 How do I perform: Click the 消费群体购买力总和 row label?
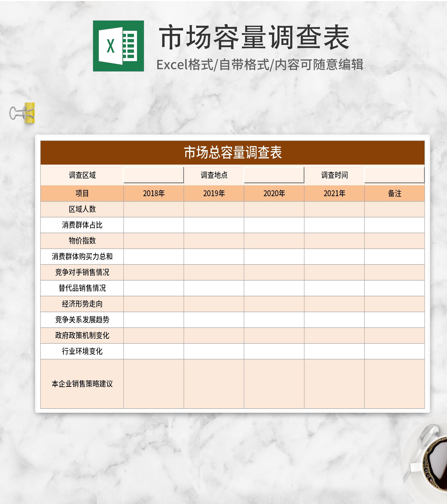tap(82, 256)
